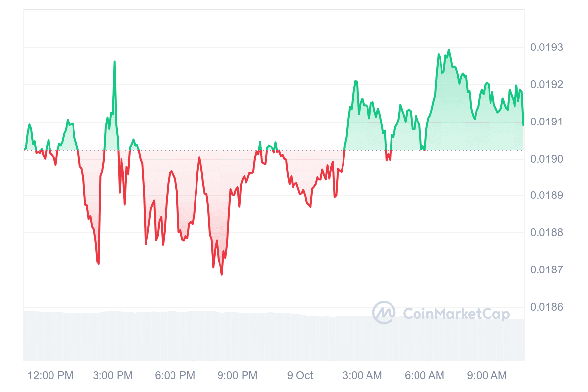
Task: Select the 3:00 PM time label
Action: [x=113, y=376]
